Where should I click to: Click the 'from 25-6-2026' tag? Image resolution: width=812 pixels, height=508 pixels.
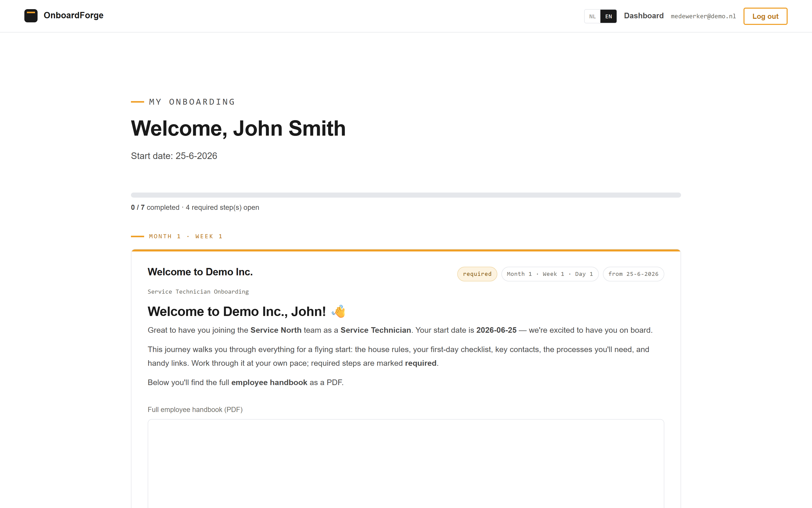point(633,274)
